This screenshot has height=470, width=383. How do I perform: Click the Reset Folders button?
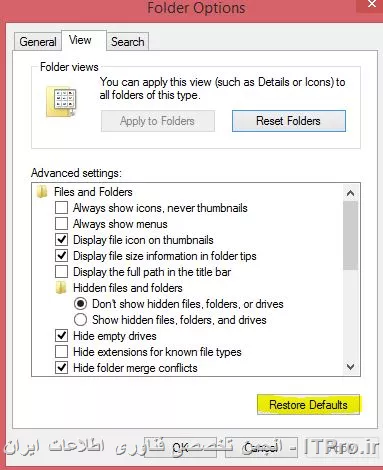click(x=289, y=121)
